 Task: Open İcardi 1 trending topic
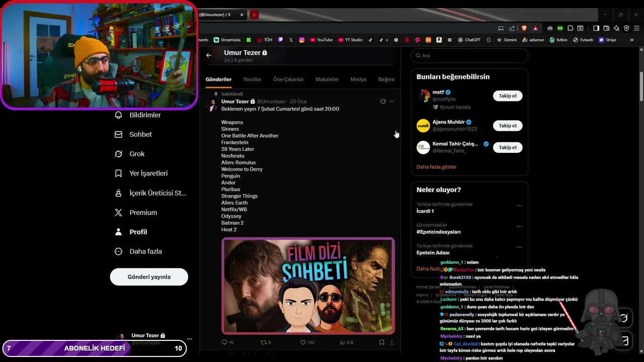point(425,211)
